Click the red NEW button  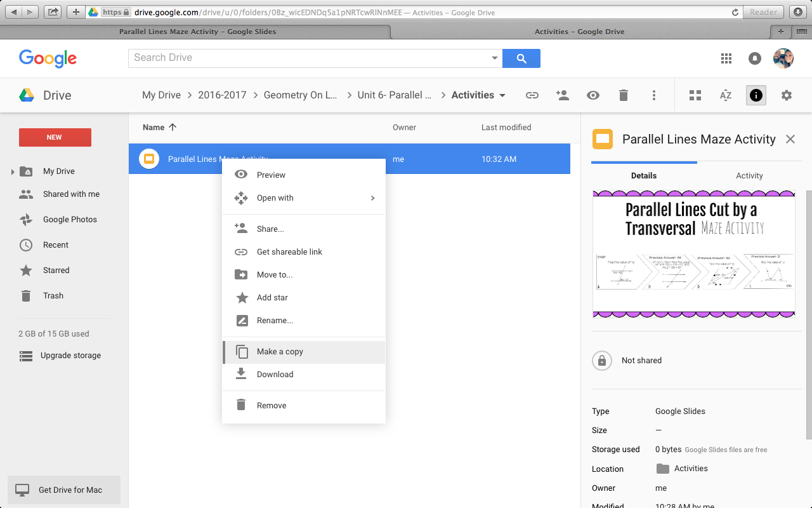[x=55, y=137]
